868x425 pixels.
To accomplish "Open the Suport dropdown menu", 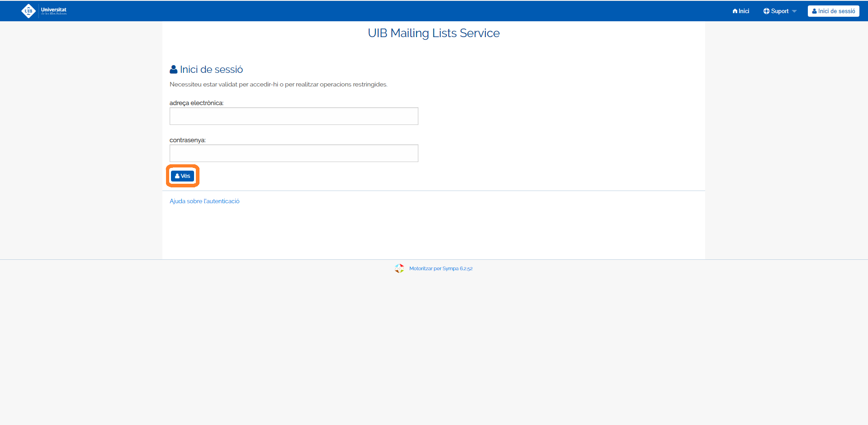I will [x=780, y=11].
